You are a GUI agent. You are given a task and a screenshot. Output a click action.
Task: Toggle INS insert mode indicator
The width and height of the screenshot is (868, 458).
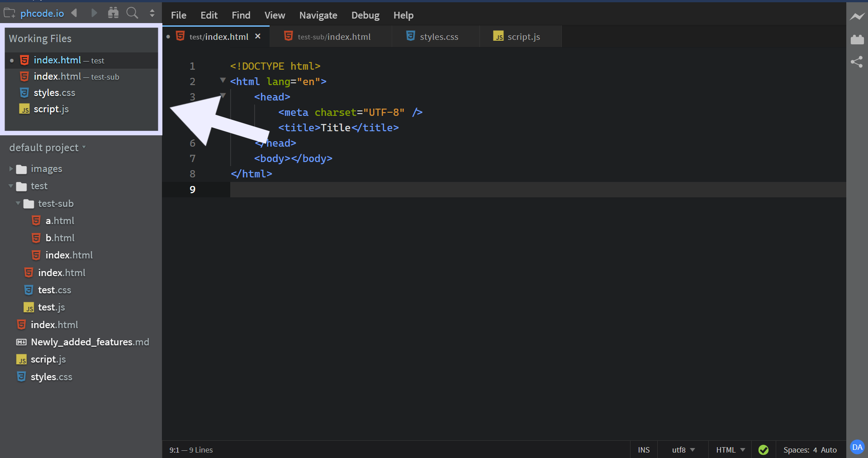pos(644,450)
